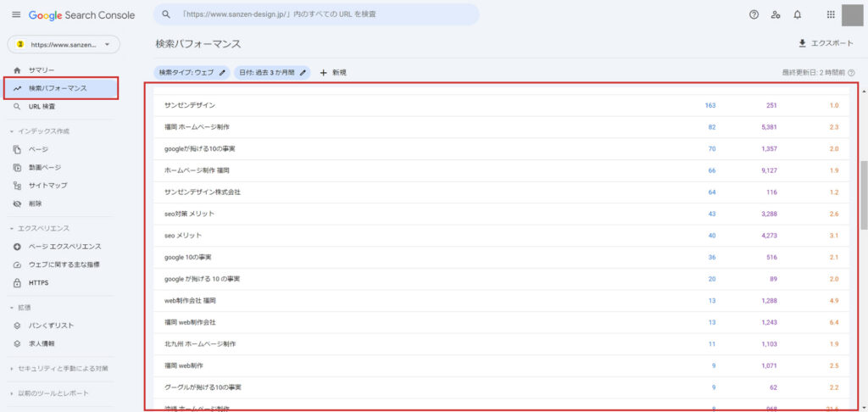Click the Breadcrumbs layers icon

pos(17,326)
